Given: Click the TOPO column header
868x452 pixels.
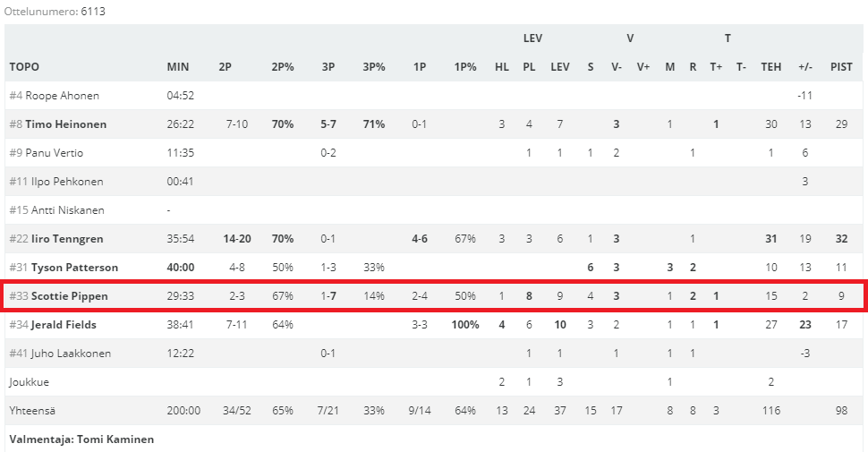Looking at the screenshot, I should click(x=24, y=67).
